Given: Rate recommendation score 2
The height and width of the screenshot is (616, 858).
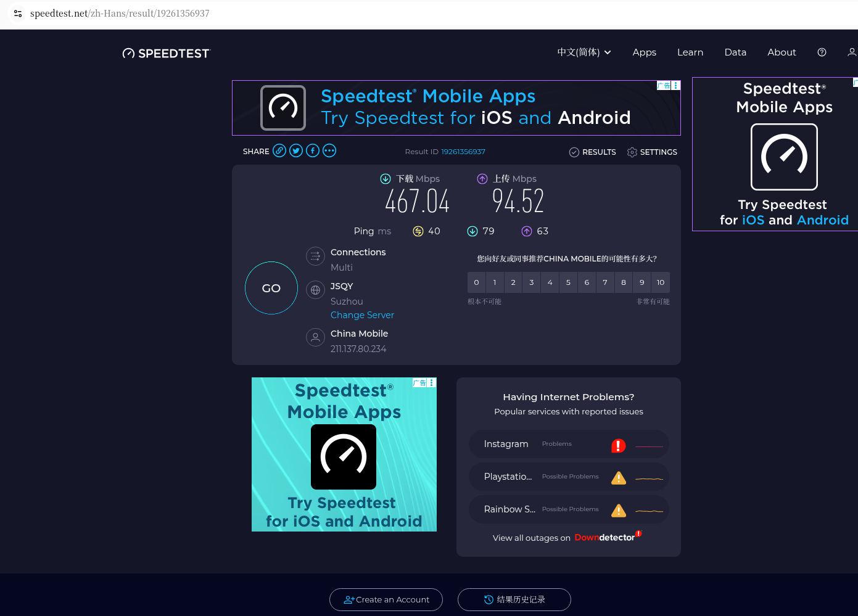Looking at the screenshot, I should [x=513, y=282].
